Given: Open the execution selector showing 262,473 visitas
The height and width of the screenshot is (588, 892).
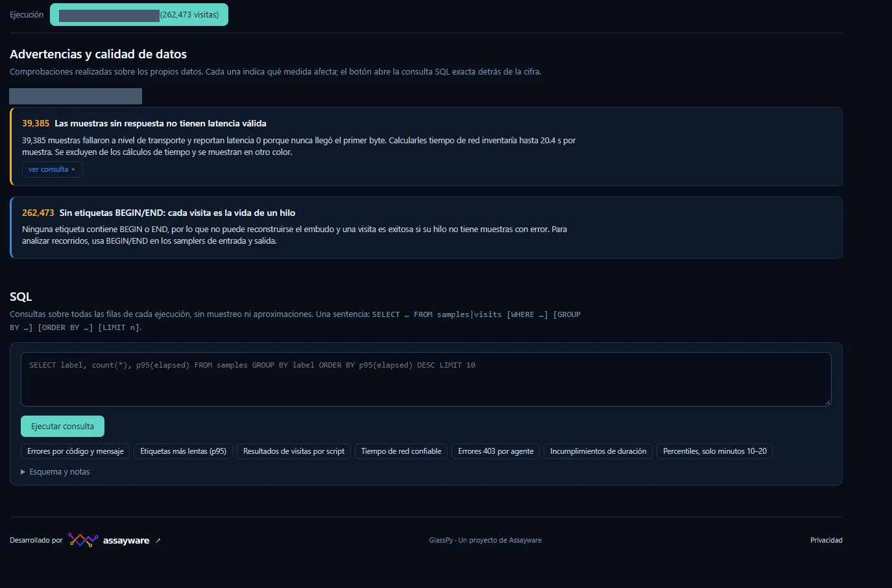Looking at the screenshot, I should [139, 14].
